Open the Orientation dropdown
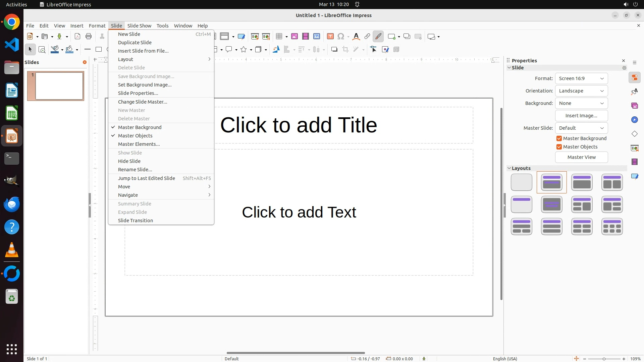Image resolution: width=644 pixels, height=362 pixels. pos(581,91)
